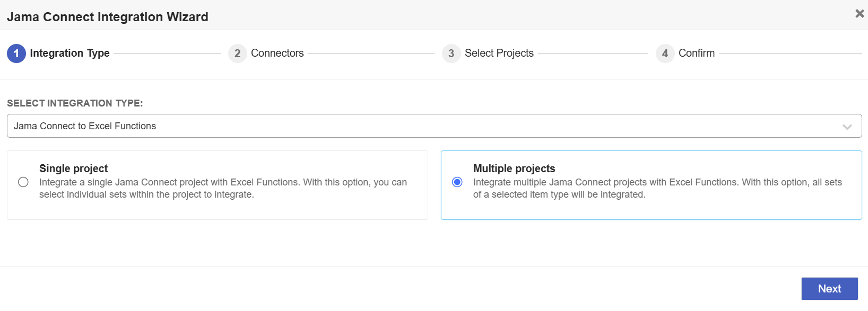The height and width of the screenshot is (311, 868).
Task: Go to Connectors step label
Action: point(277,53)
